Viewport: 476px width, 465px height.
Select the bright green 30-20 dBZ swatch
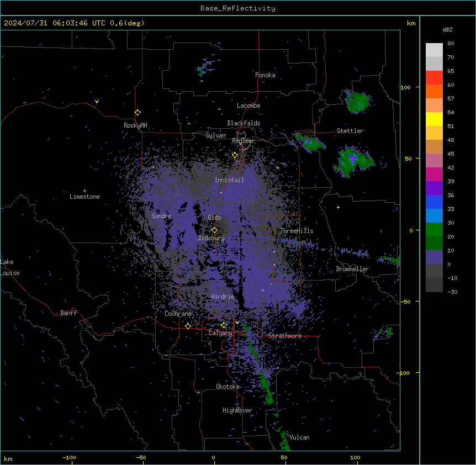[x=434, y=230]
